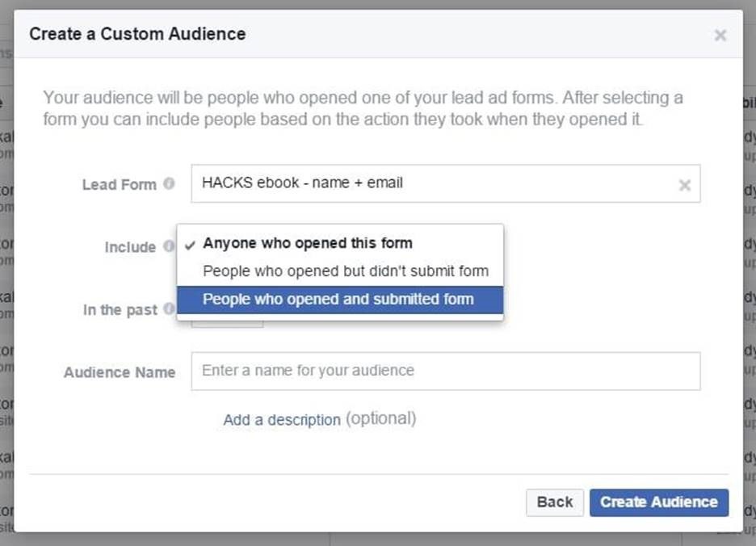Click the info icon beside Lead Form
Screen dimensions: 756x546
[x=169, y=183]
